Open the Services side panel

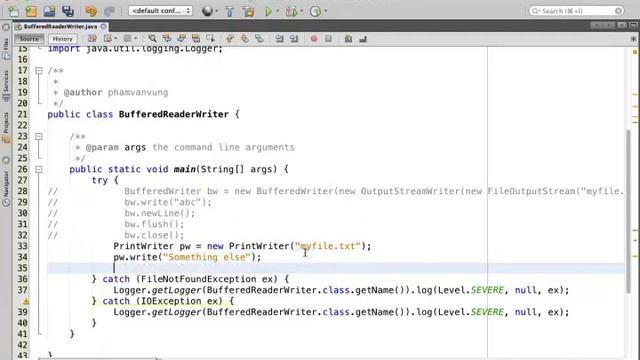point(6,86)
